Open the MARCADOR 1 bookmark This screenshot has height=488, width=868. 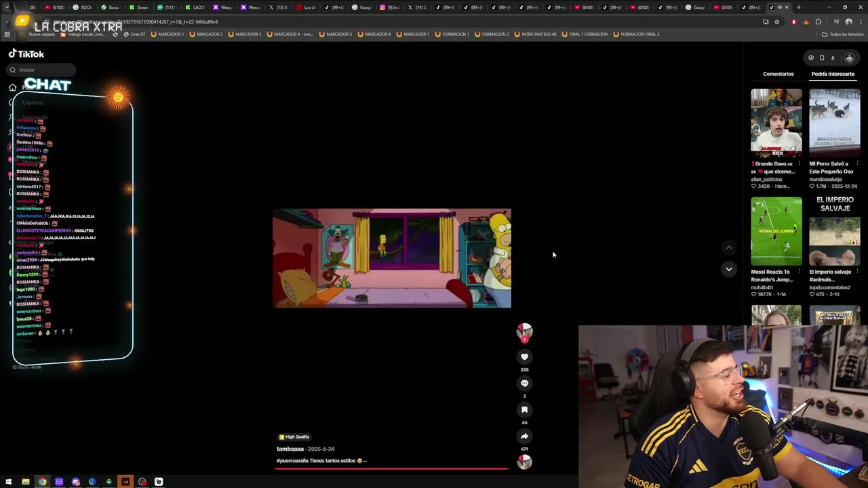pos(167,34)
